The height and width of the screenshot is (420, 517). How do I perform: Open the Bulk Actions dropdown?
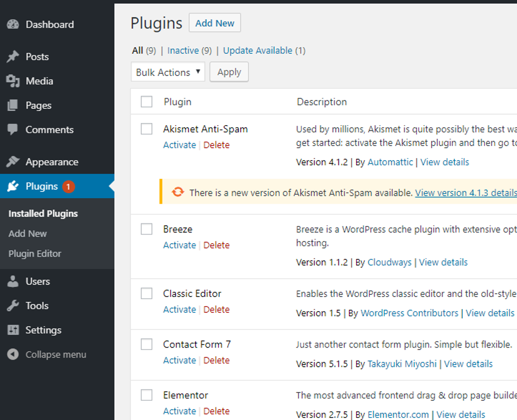168,72
